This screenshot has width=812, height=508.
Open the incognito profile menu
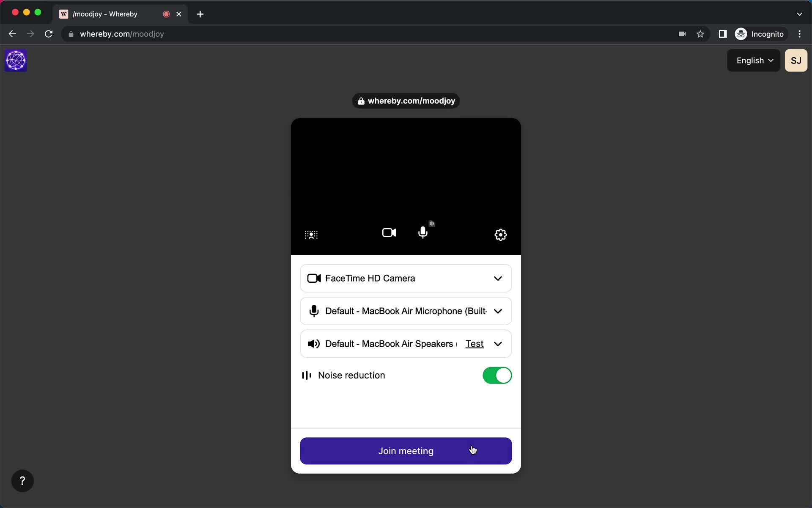coord(760,34)
